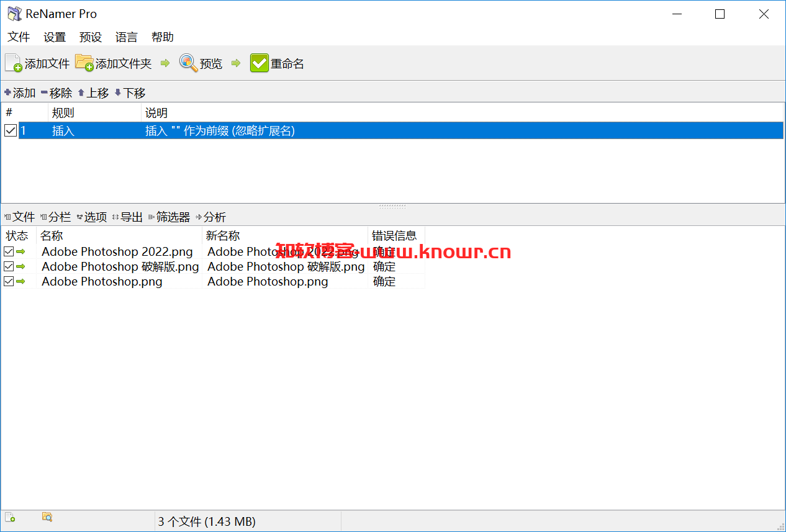The image size is (786, 532).
Task: Click the 规则 column header
Action: [94, 112]
